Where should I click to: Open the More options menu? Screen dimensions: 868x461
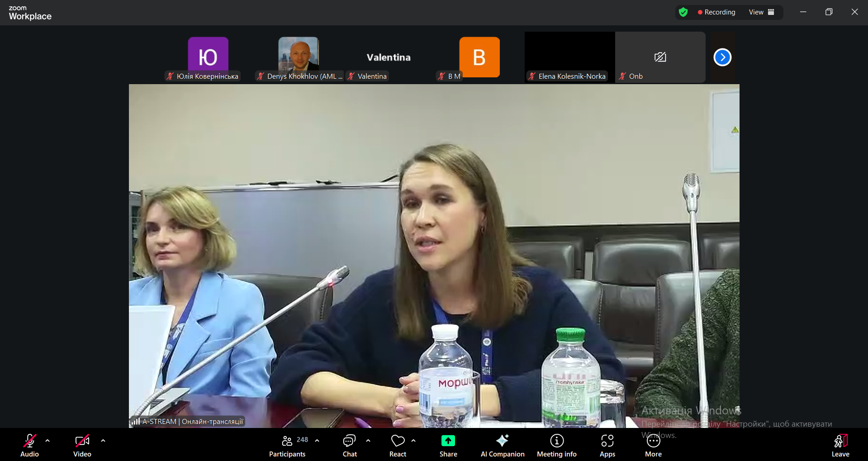click(x=653, y=445)
